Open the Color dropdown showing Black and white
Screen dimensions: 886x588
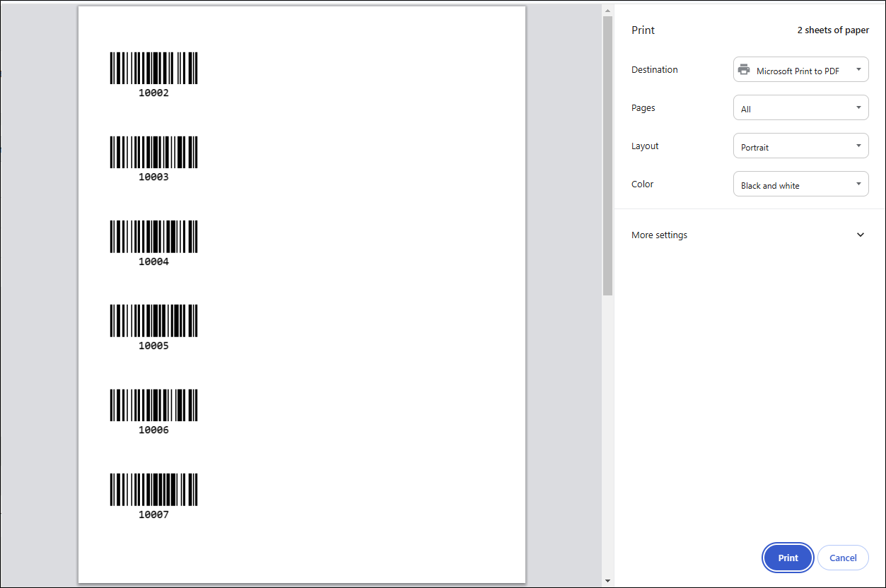[800, 184]
